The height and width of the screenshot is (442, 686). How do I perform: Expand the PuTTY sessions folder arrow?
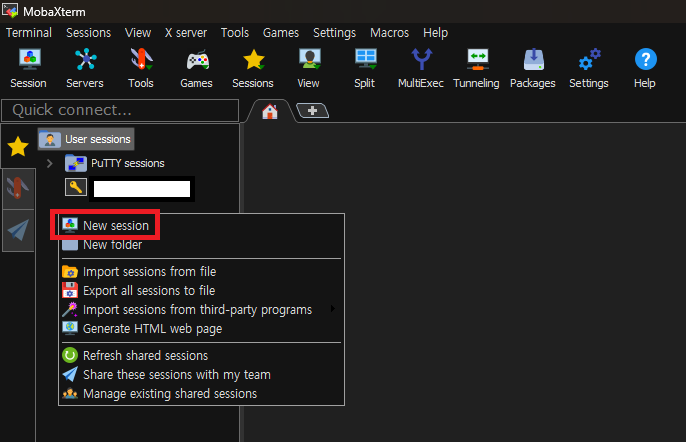pos(49,163)
